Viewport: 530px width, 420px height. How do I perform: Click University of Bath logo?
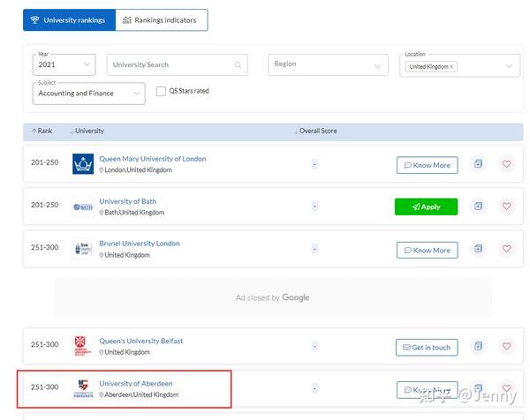(x=83, y=207)
